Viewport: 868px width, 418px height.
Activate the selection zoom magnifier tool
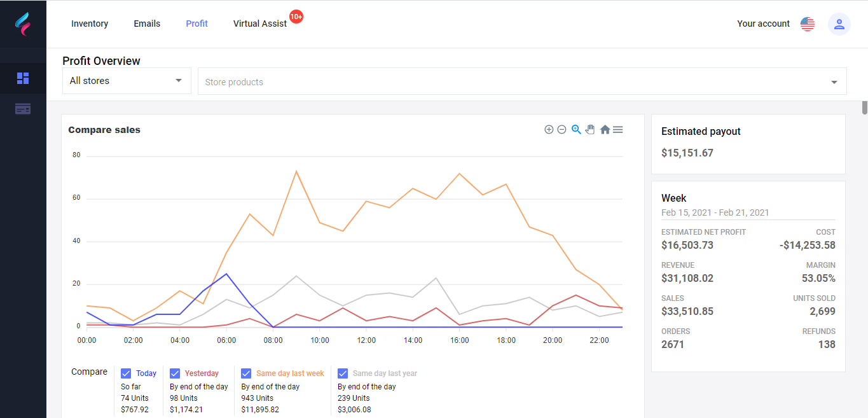pyautogui.click(x=576, y=130)
